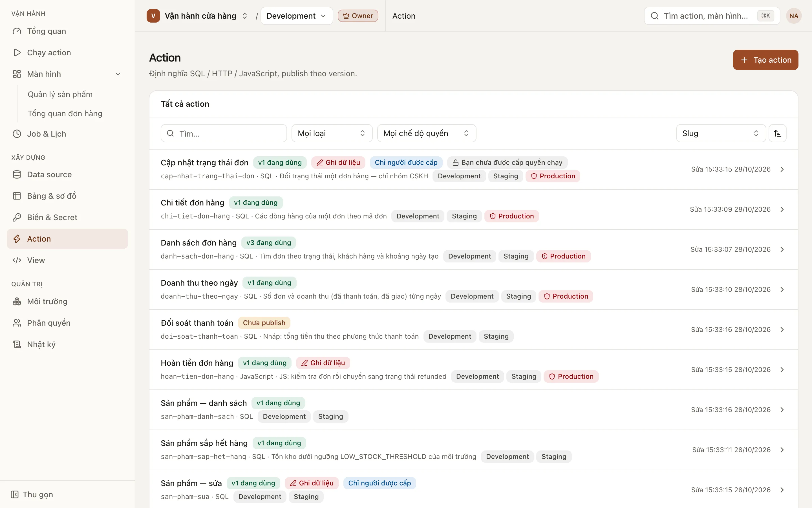Open the Vận hành cửa hàng workspace switcher
This screenshot has width=812, height=508.
(198, 16)
